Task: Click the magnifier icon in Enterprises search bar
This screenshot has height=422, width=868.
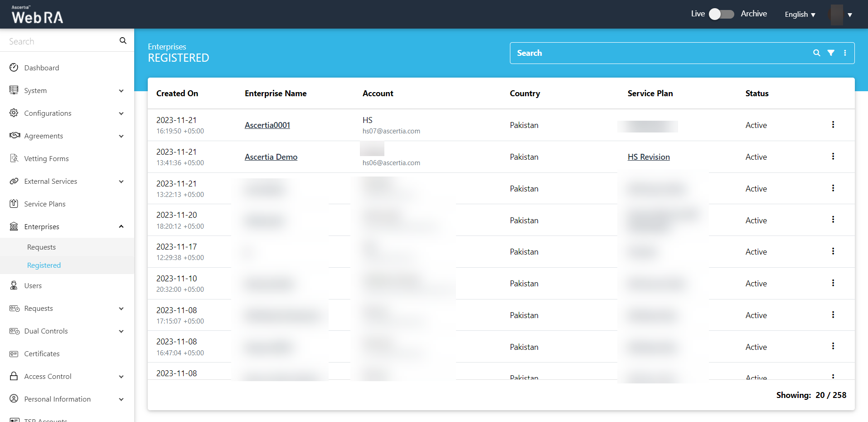Action: pyautogui.click(x=816, y=53)
